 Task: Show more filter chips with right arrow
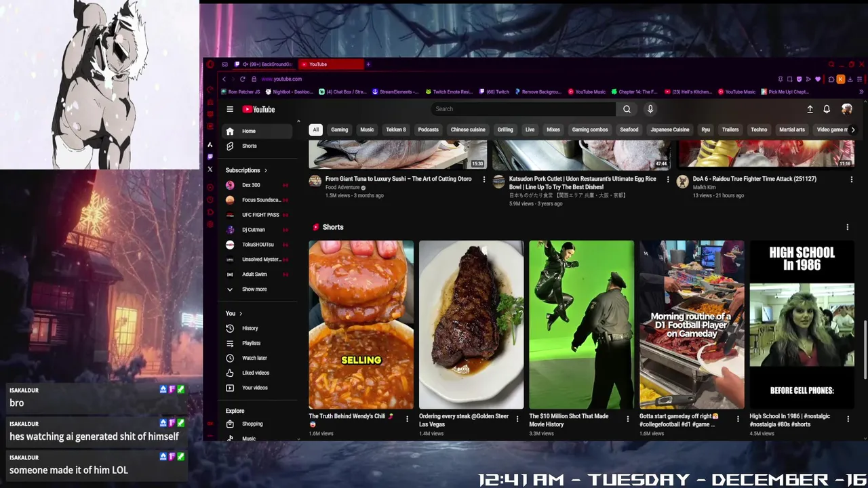(852, 129)
